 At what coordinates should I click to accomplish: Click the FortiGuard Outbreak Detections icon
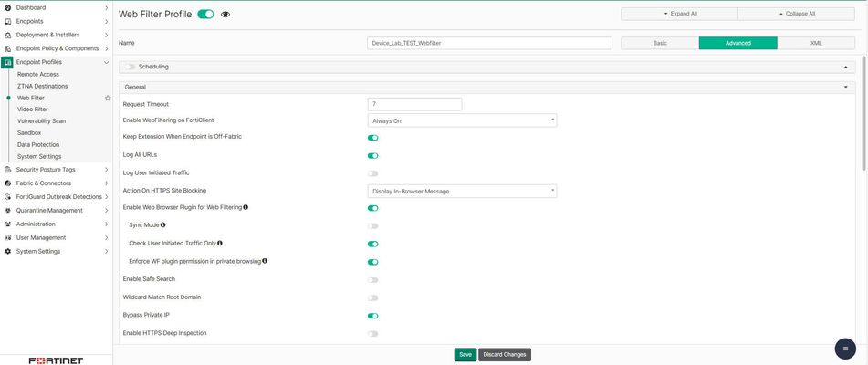(7, 197)
